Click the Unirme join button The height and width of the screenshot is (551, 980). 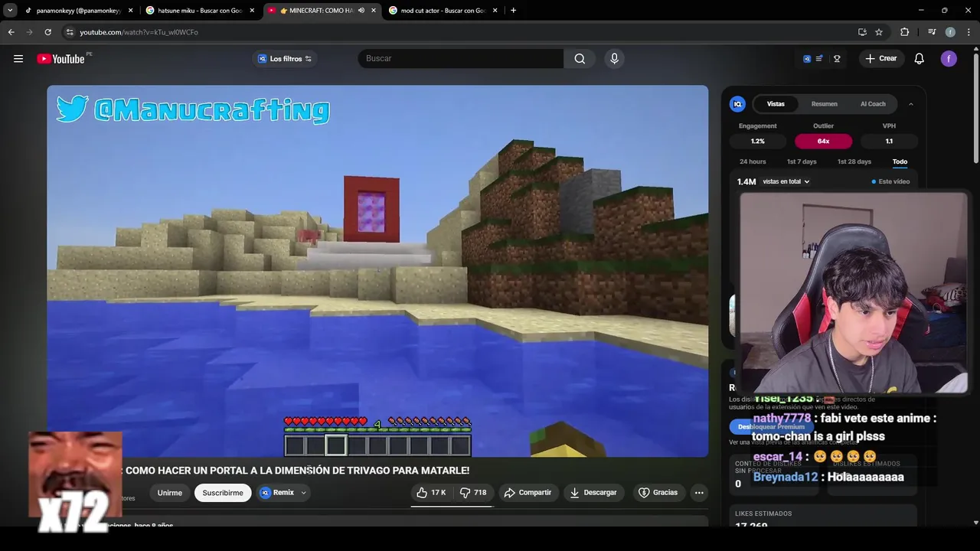(x=170, y=493)
